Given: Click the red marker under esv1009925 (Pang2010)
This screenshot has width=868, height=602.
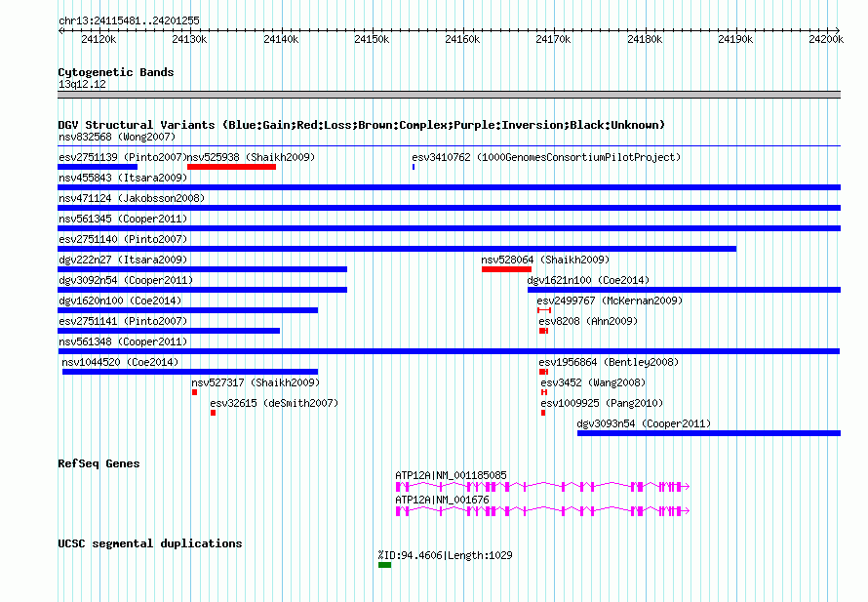Looking at the screenshot, I should coord(543,413).
